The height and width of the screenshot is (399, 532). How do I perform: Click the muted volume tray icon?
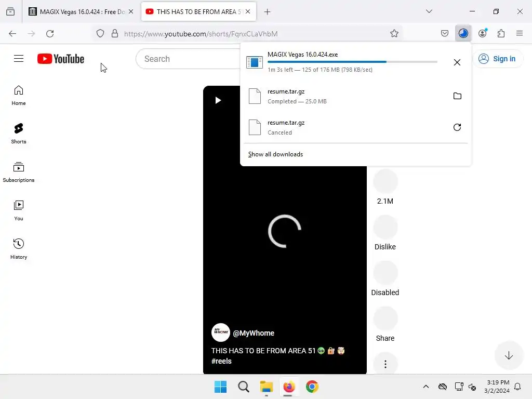coord(472,387)
